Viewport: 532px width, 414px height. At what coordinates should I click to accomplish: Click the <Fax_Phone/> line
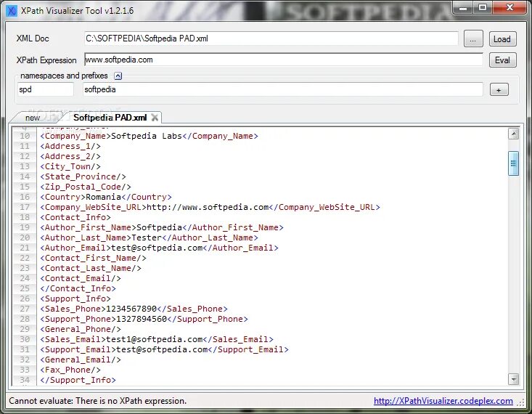pos(70,370)
